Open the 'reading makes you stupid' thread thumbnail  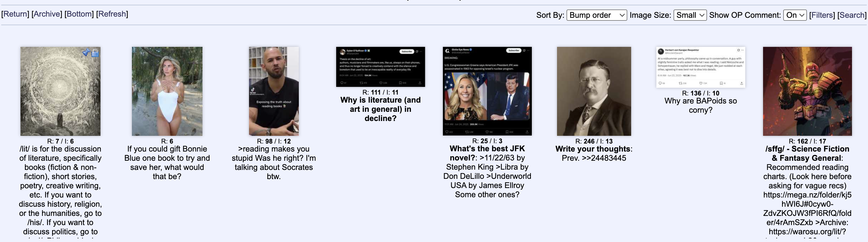click(x=274, y=91)
